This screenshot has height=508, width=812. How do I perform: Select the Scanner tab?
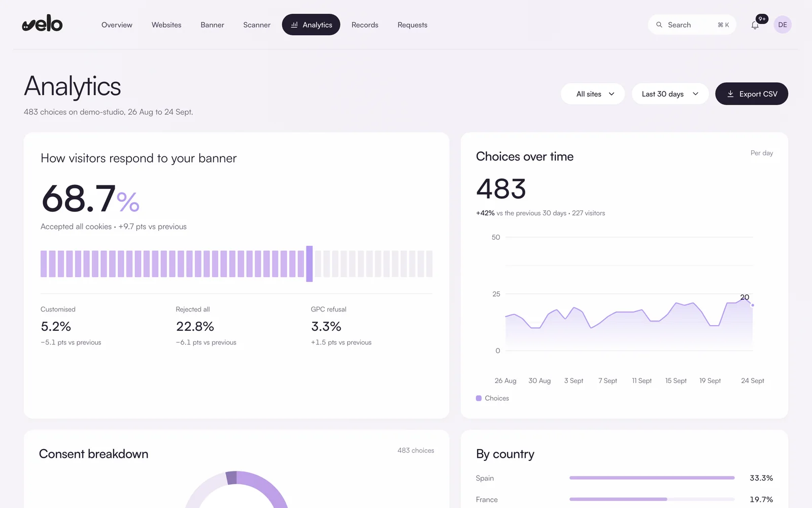(x=257, y=25)
